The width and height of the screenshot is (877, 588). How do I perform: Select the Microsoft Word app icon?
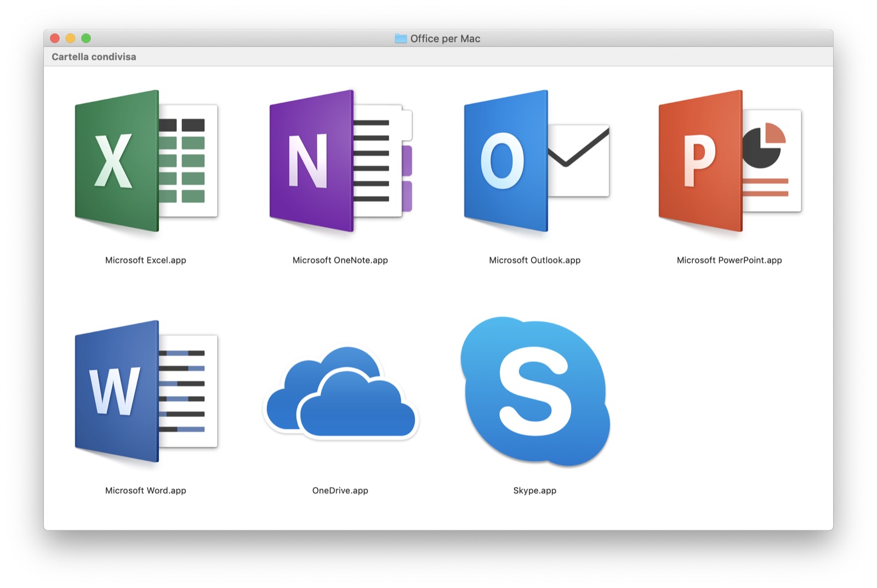(x=146, y=391)
